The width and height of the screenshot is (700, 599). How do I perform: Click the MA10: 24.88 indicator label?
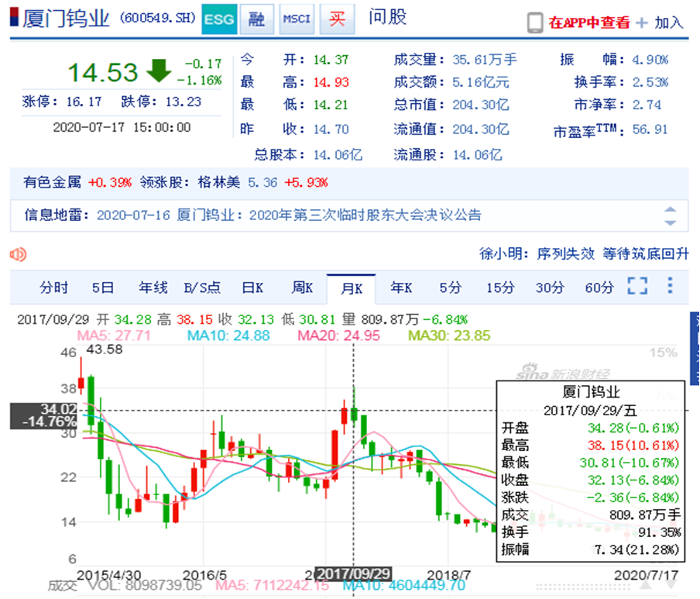(x=228, y=336)
